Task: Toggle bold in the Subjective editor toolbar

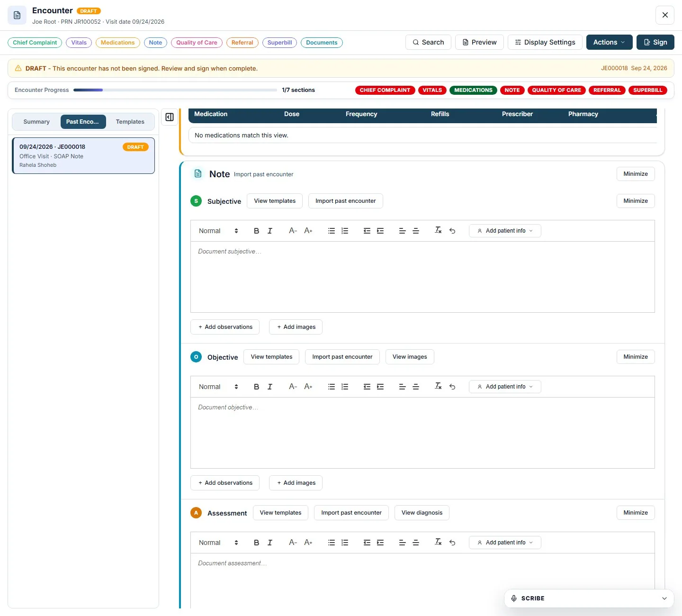Action: pos(256,231)
